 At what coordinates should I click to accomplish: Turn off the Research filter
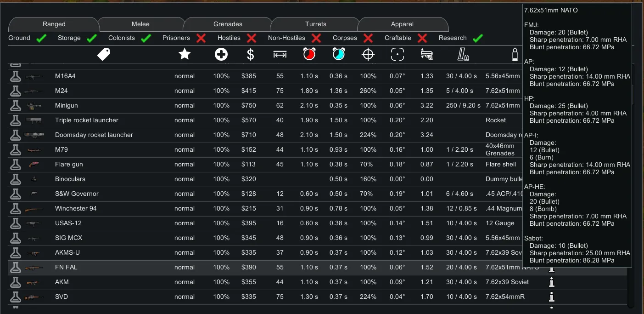pyautogui.click(x=478, y=38)
